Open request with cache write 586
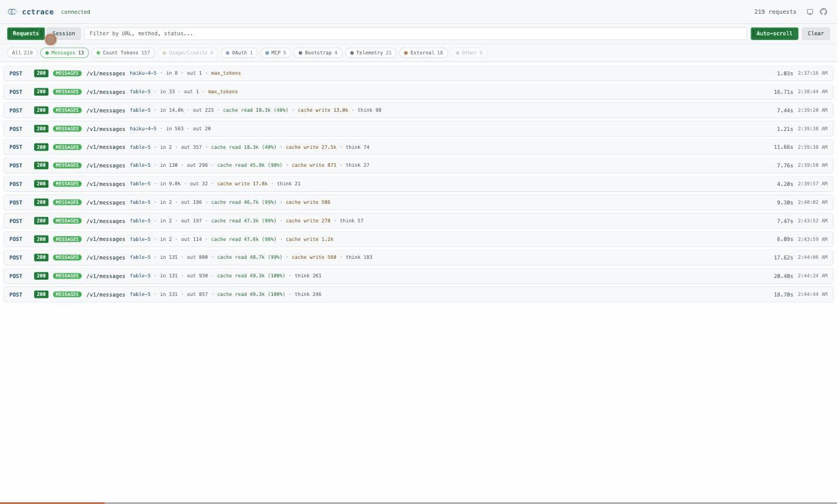The width and height of the screenshot is (837, 504). pos(418,202)
